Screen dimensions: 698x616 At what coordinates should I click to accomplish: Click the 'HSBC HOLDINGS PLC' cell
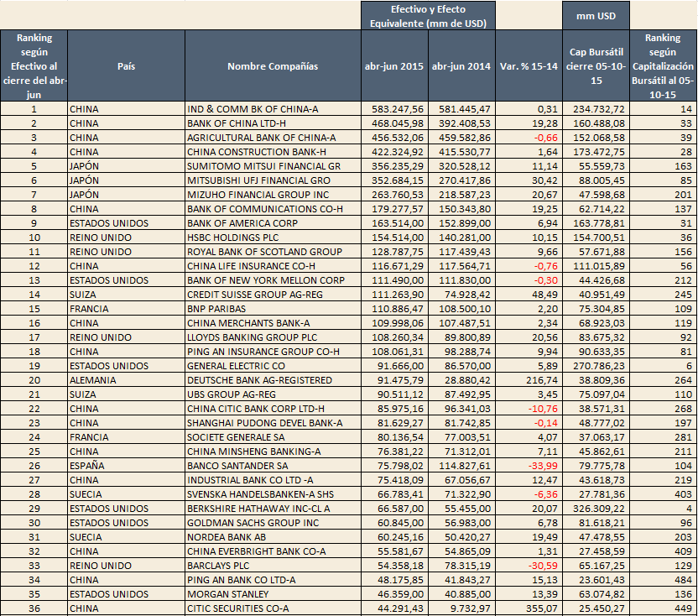click(x=273, y=238)
